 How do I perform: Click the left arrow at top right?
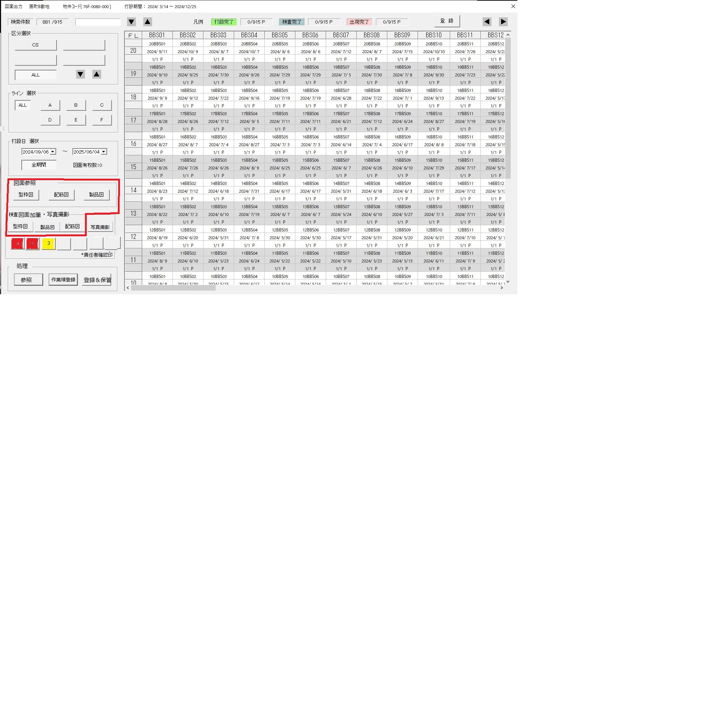487,22
